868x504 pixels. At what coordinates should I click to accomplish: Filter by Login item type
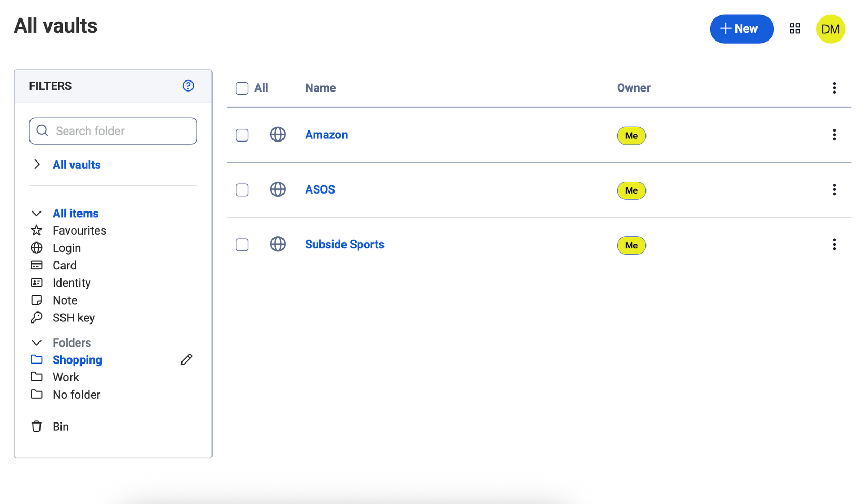pos(66,248)
